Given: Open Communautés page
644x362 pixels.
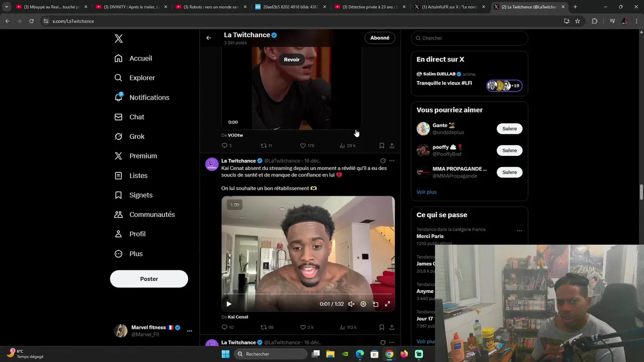Looking at the screenshot, I should pos(144,215).
